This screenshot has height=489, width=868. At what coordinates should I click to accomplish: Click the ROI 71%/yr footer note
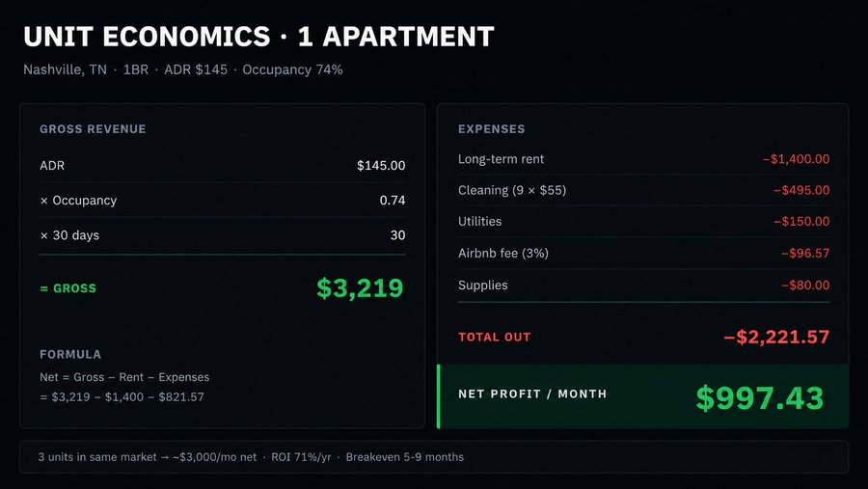coord(301,457)
